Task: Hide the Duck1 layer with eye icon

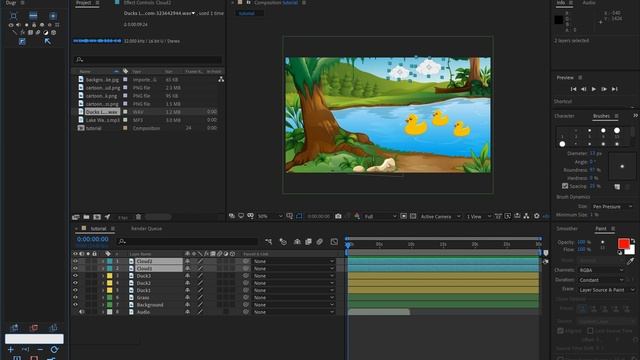Action: [75, 290]
